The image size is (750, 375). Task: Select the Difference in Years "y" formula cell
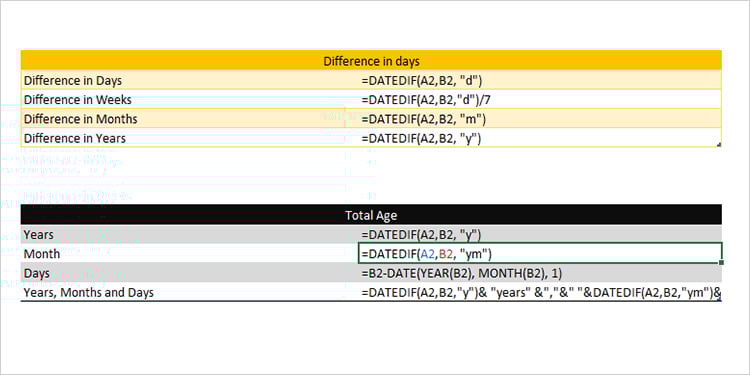click(540, 138)
